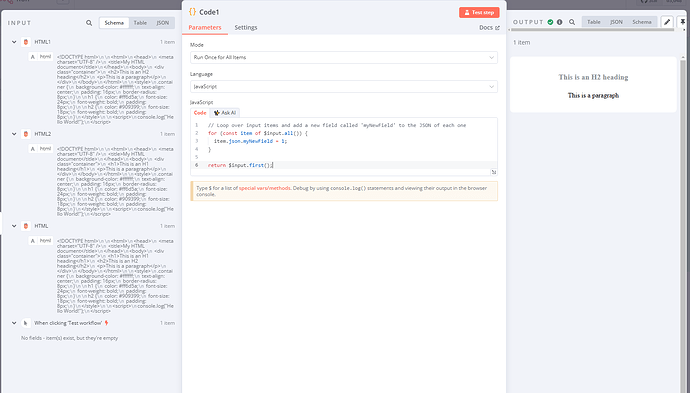
Task: Click the input panel search icon
Action: tap(89, 23)
